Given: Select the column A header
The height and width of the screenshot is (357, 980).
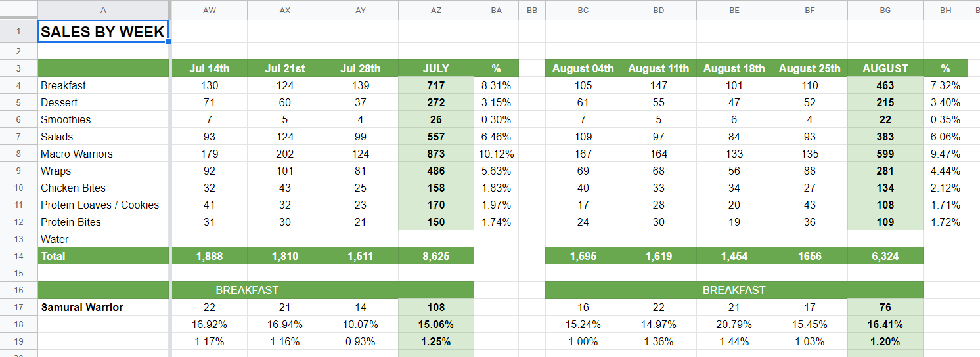Looking at the screenshot, I should click(103, 10).
